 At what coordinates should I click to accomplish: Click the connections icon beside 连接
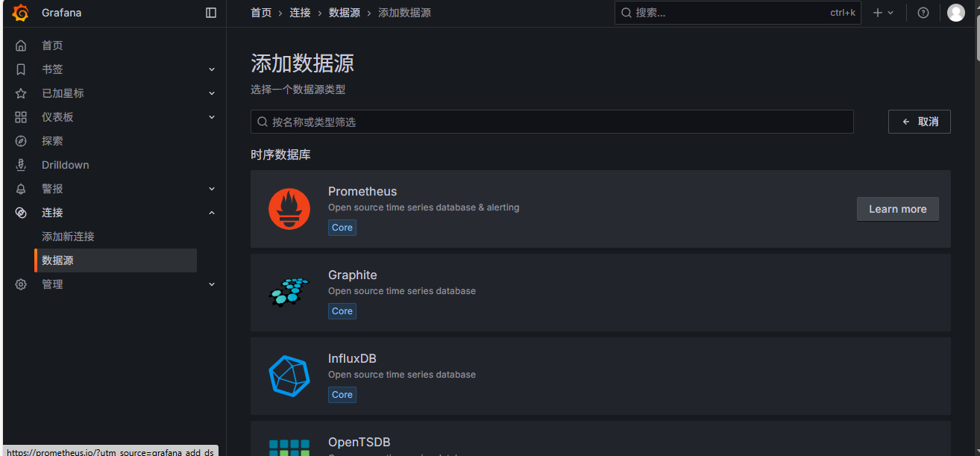click(21, 213)
